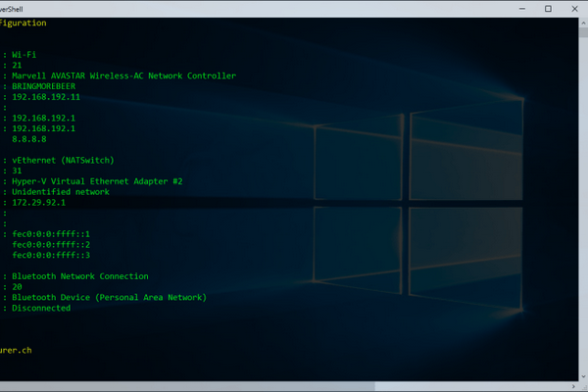The height and width of the screenshot is (392, 588).
Task: Click the 192.168.192.11 IP address
Action: point(45,97)
